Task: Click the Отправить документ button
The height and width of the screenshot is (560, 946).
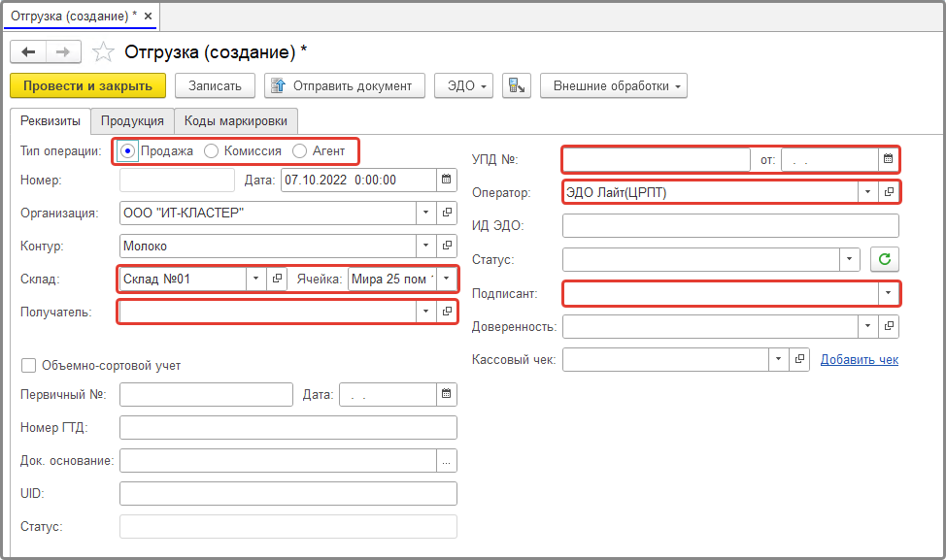Action: click(x=345, y=85)
